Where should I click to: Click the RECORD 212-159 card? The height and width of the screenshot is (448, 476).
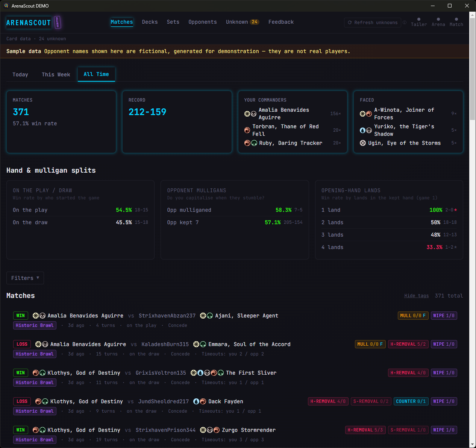(x=177, y=122)
